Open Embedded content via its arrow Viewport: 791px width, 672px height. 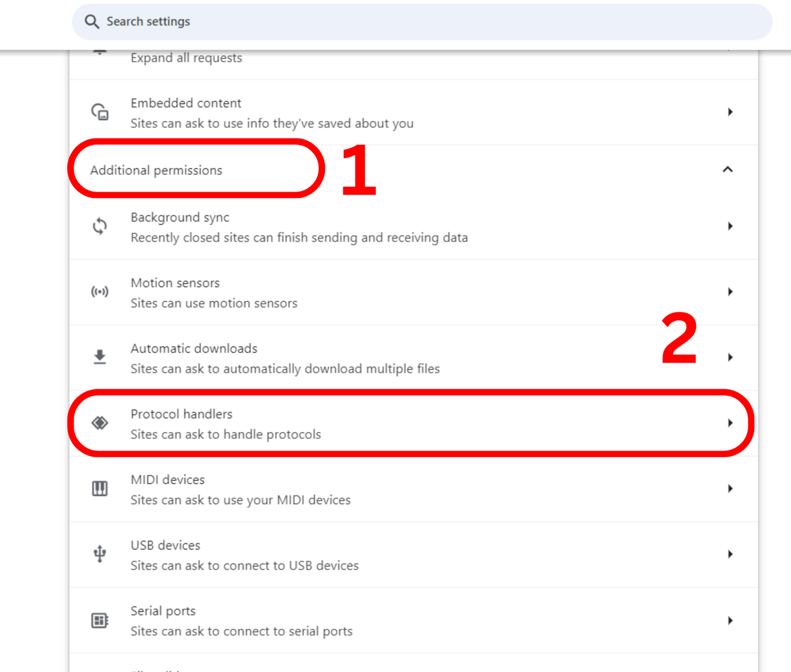[x=730, y=112]
